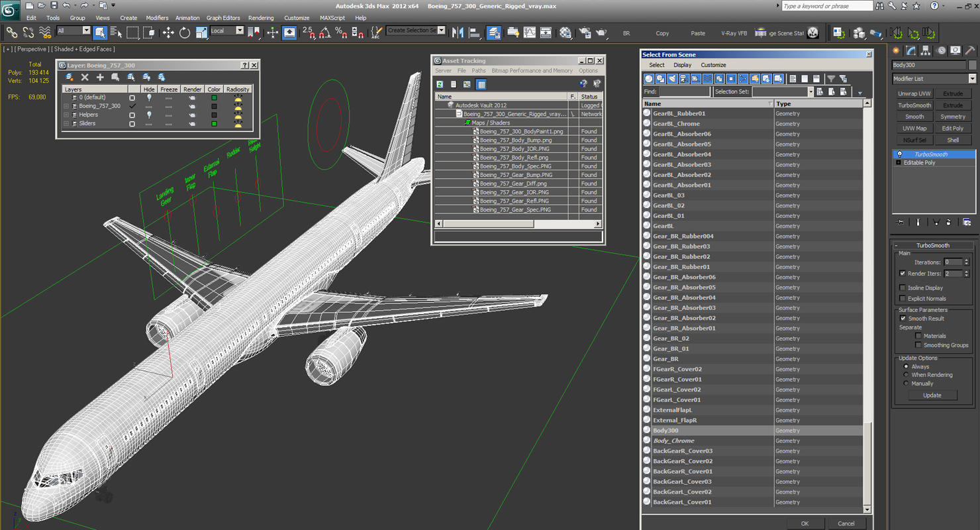This screenshot has width=980, height=530.
Task: Click the color swatch of Sliders layer
Action: pyautogui.click(x=214, y=124)
